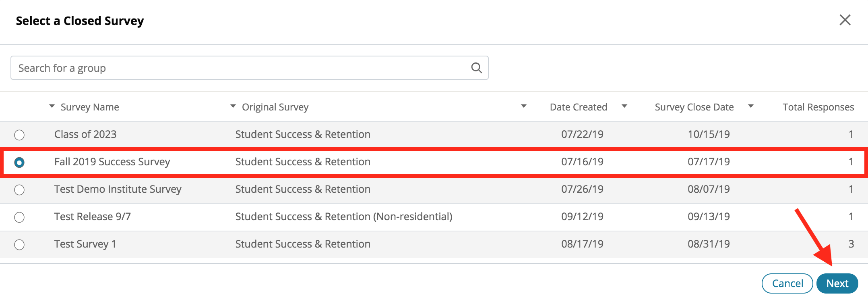The height and width of the screenshot is (300, 868).
Task: Select the Fall 2019 Success Survey radio button
Action: click(20, 162)
